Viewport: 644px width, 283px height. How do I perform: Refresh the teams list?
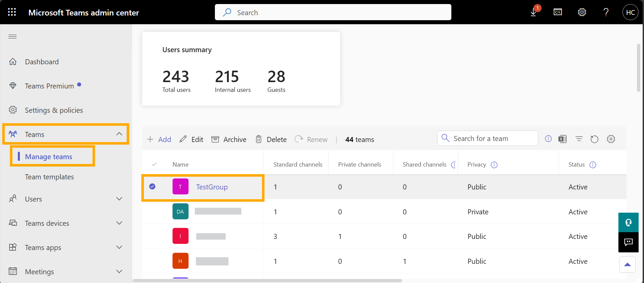[594, 139]
